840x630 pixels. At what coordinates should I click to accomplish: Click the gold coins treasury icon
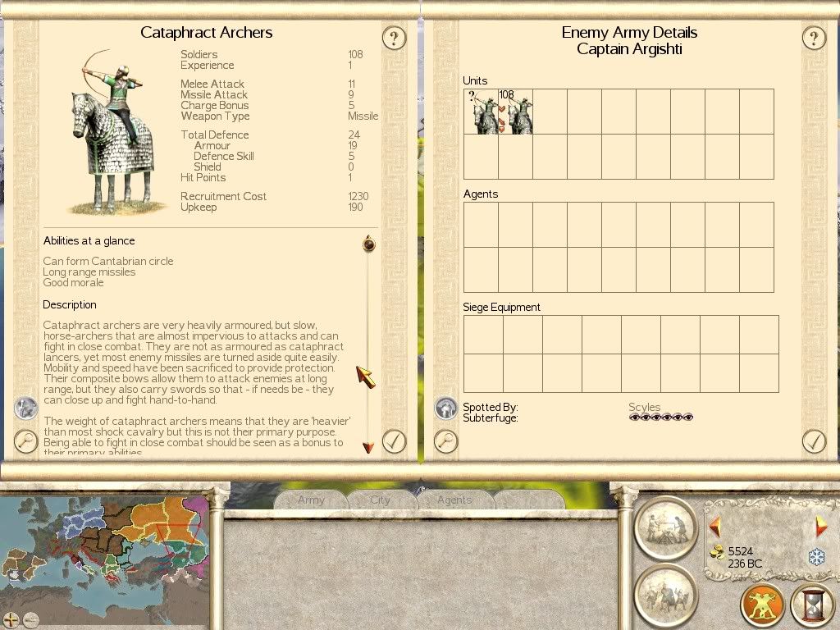point(717,553)
